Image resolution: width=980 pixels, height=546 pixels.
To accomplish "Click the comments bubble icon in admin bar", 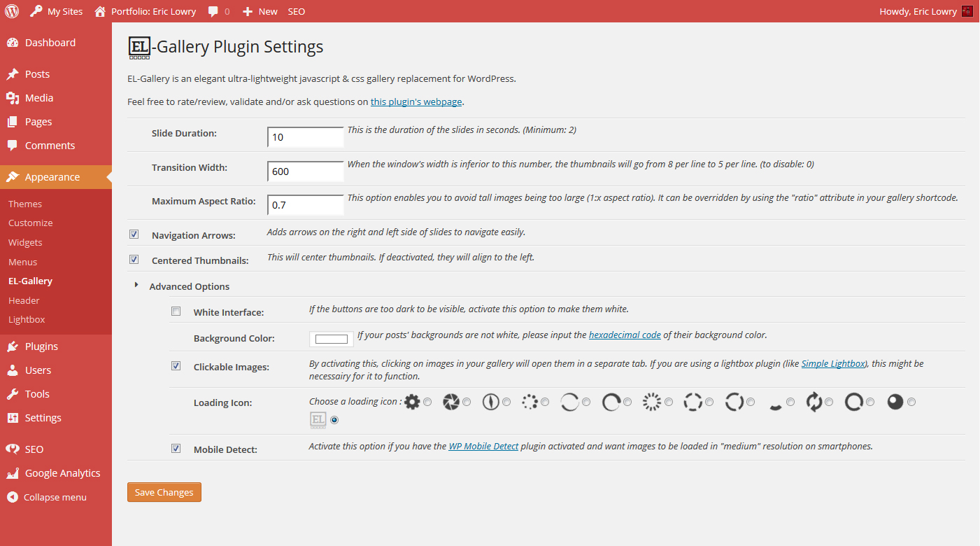I will coord(213,11).
